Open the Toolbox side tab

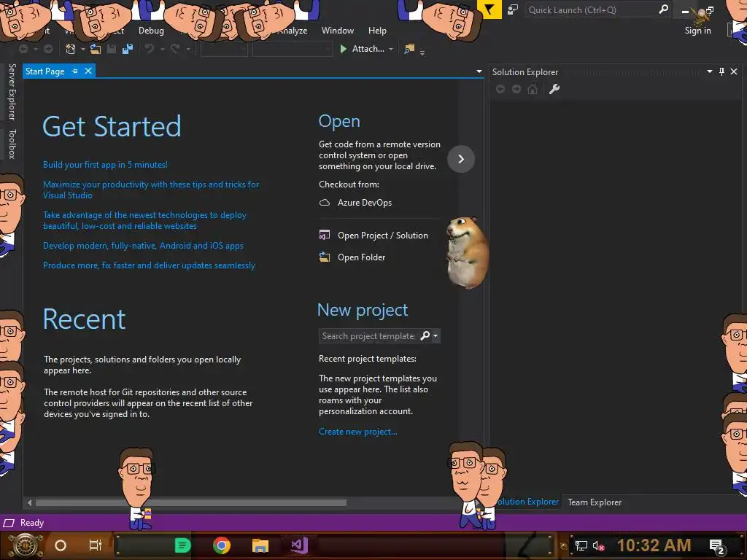pyautogui.click(x=12, y=144)
